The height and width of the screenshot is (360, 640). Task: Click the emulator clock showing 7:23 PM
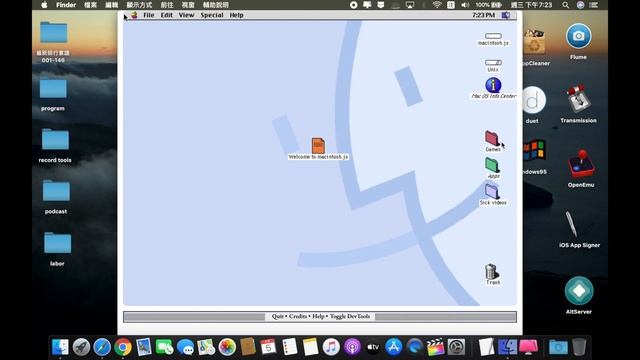pyautogui.click(x=483, y=15)
